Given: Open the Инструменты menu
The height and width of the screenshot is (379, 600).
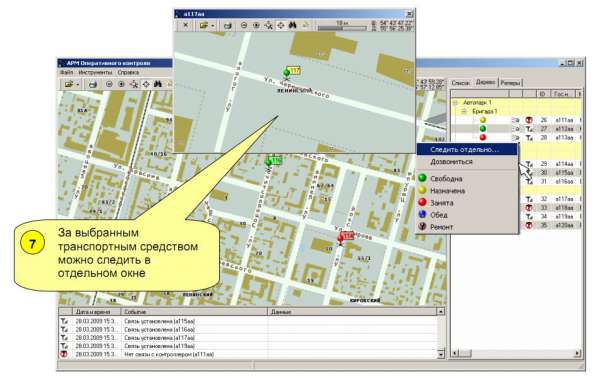Looking at the screenshot, I should pyautogui.click(x=95, y=72).
